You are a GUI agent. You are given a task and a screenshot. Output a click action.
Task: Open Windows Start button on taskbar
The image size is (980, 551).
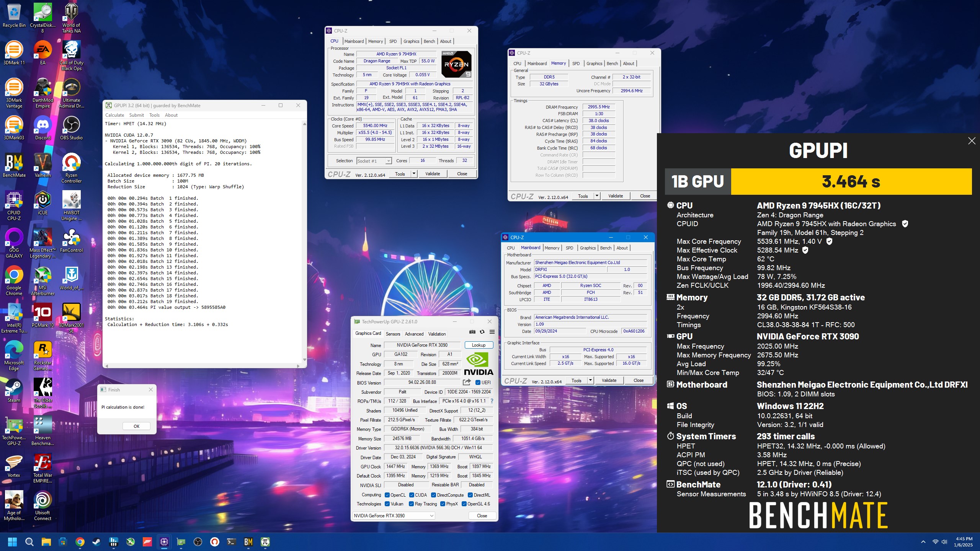coord(12,542)
